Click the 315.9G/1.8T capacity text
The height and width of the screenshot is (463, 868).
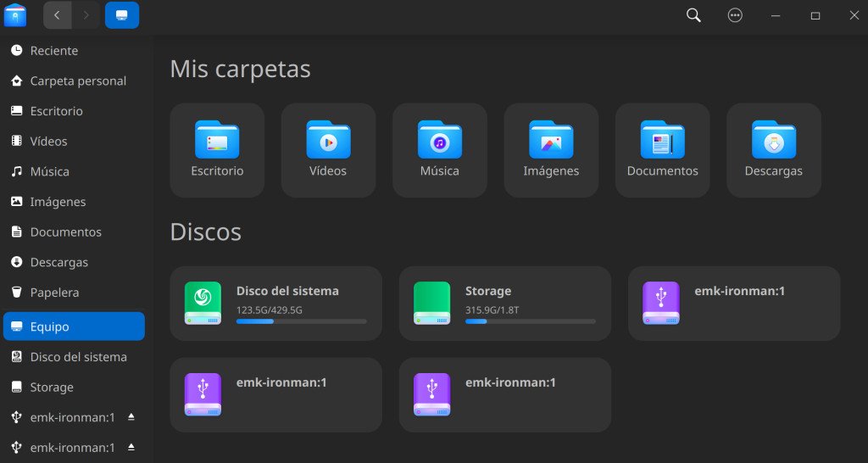pos(492,310)
